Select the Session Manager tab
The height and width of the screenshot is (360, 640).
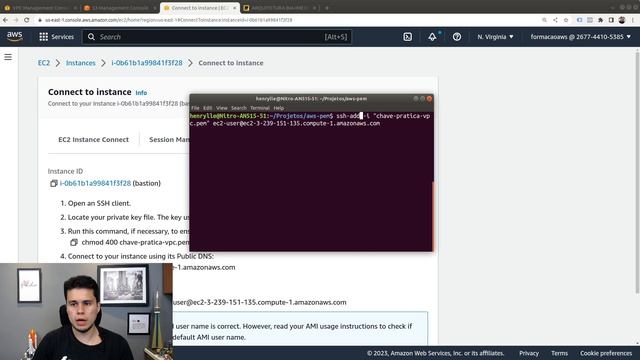[x=169, y=140]
